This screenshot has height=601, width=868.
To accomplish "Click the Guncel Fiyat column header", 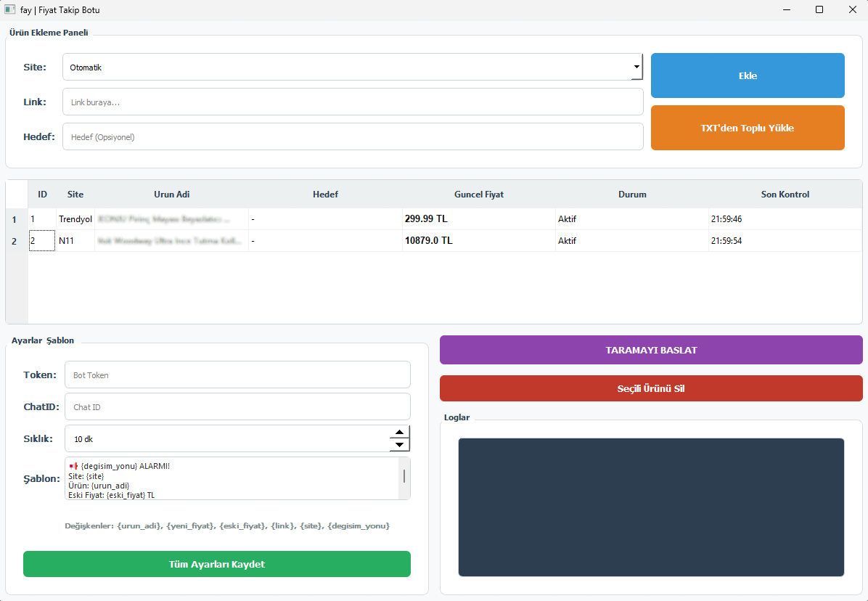I will (479, 195).
